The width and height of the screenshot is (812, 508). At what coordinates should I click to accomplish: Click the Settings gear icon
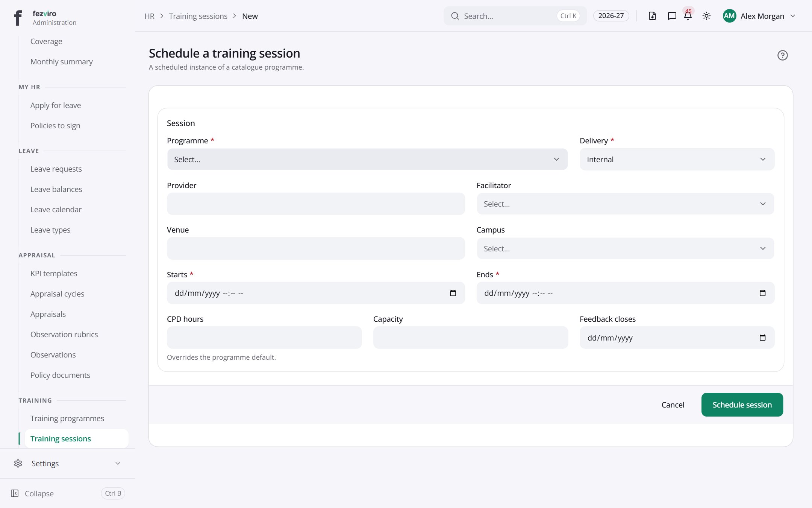[18, 463]
